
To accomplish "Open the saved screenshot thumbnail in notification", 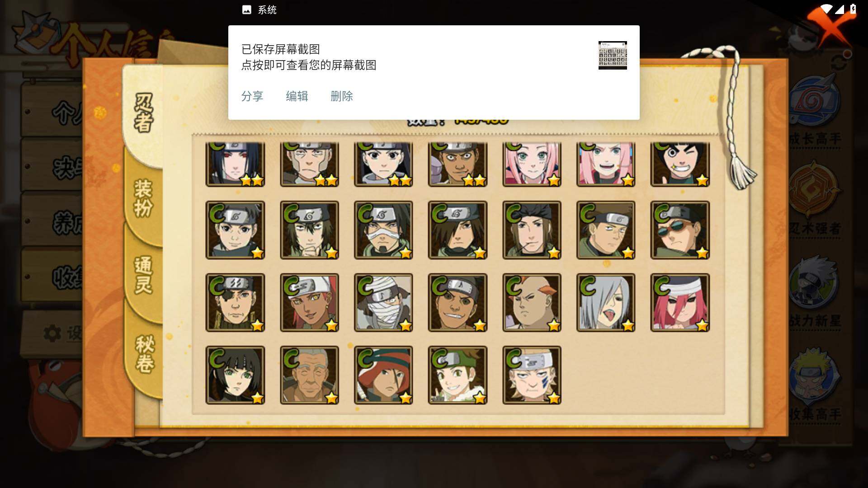I will 613,55.
